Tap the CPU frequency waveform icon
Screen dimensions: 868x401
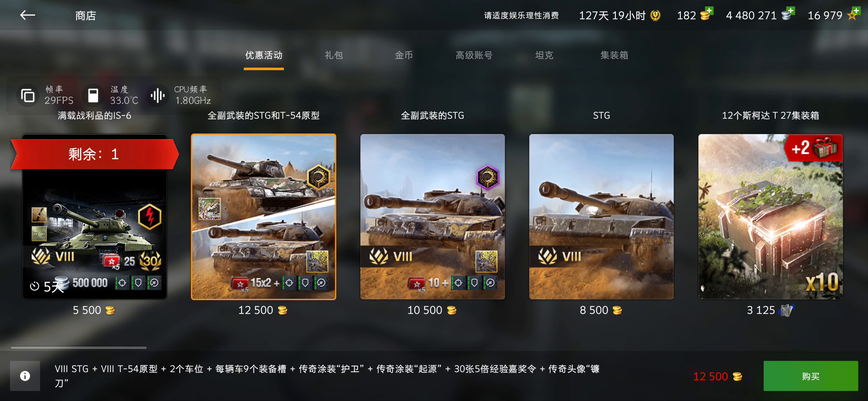tap(157, 96)
